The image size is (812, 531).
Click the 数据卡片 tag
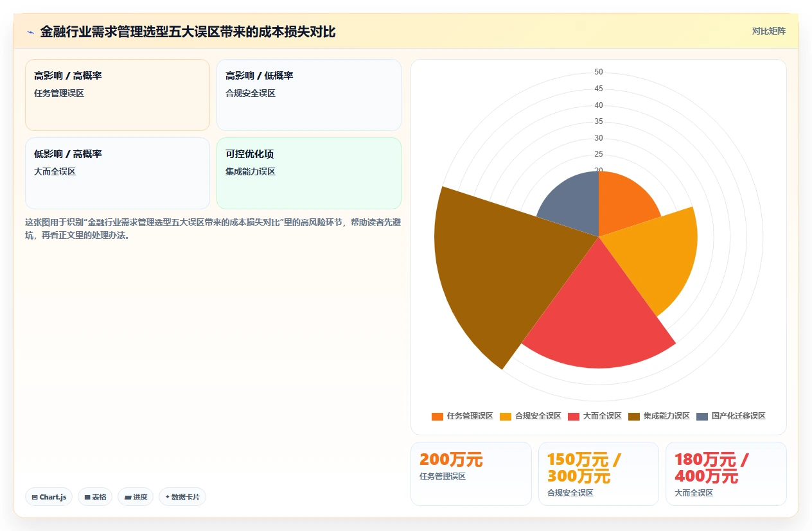[182, 497]
